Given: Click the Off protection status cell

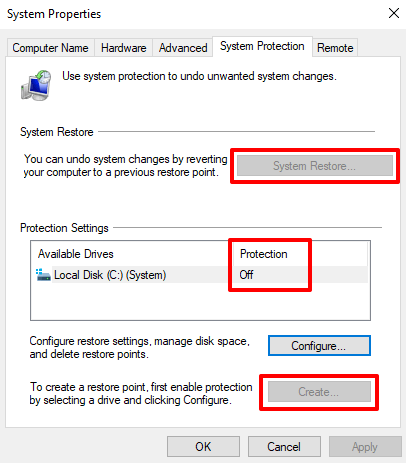Looking at the screenshot, I should coord(246,275).
